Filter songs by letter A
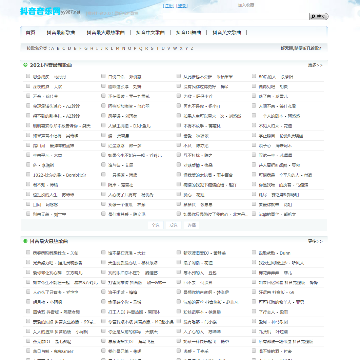Viewport: 360px width, 360px height. point(53,48)
